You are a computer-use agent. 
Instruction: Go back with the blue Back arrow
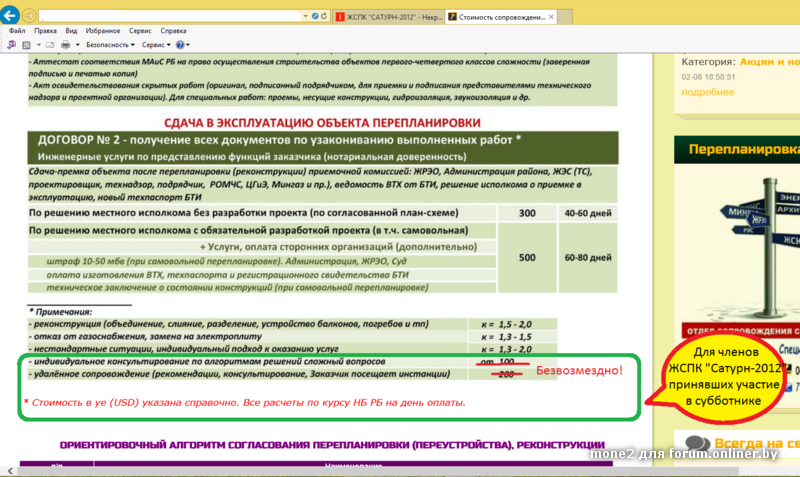coord(9,15)
